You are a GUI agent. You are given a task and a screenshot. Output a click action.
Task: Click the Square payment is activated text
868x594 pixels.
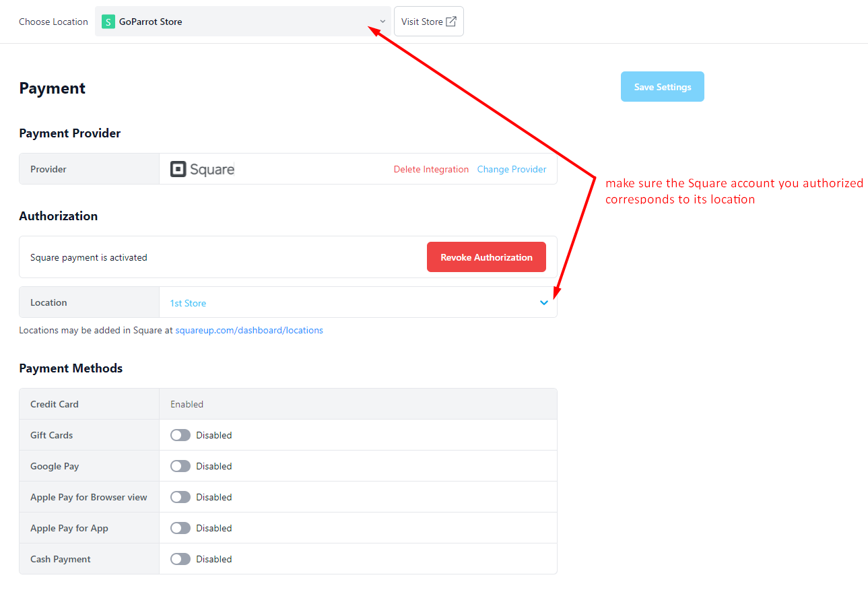pyautogui.click(x=89, y=257)
